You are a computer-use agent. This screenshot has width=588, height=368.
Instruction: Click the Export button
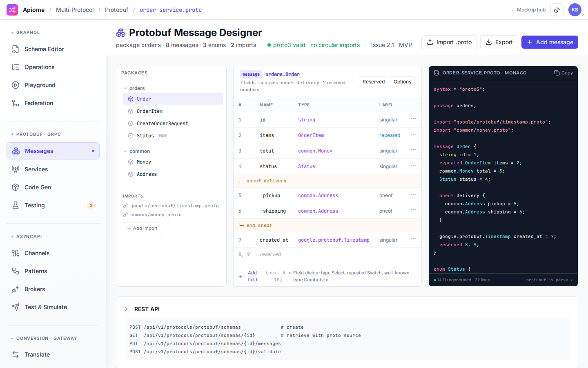tap(499, 42)
